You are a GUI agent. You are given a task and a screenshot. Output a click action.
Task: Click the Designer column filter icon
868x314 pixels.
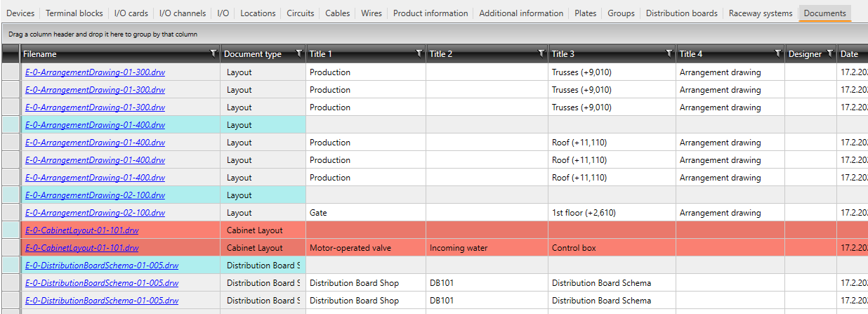[830, 53]
